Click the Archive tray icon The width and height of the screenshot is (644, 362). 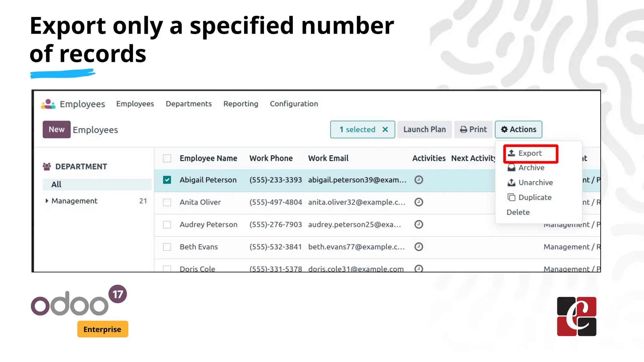click(x=512, y=167)
